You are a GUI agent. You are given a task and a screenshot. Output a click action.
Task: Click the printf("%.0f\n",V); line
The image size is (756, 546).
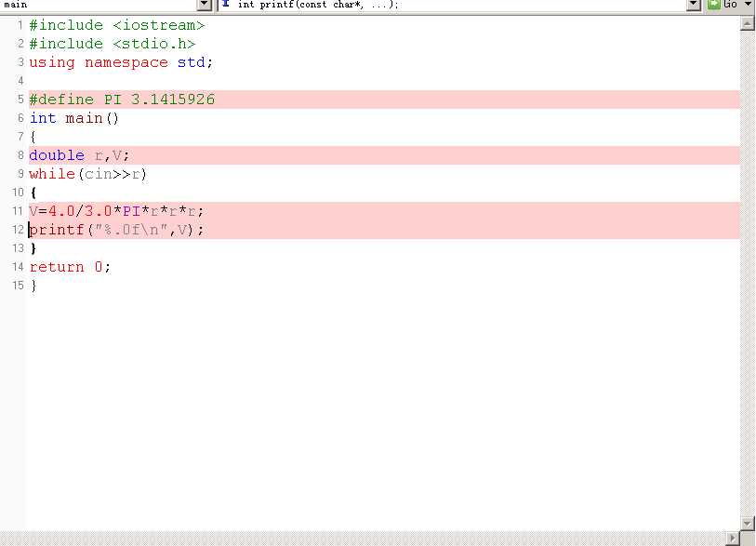click(x=116, y=230)
